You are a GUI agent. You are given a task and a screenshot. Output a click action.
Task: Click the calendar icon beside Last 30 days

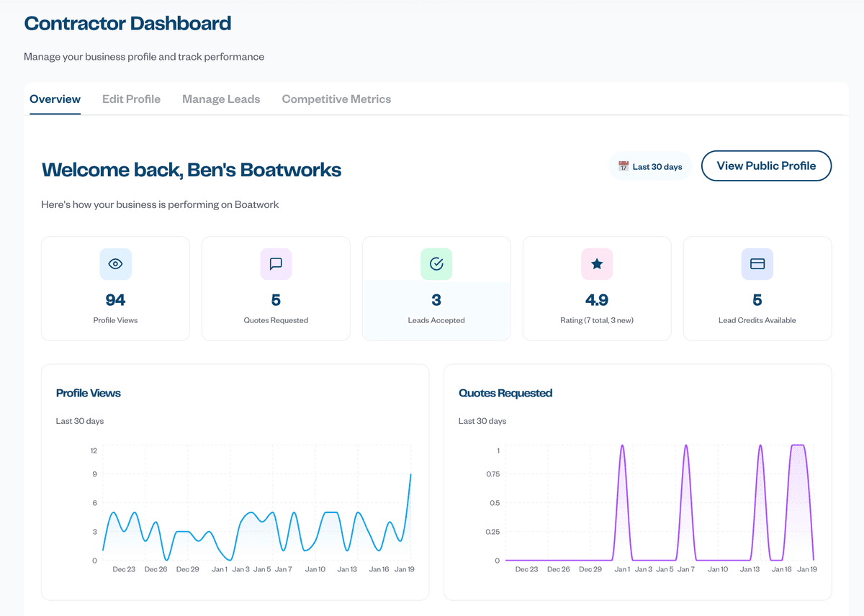point(624,166)
